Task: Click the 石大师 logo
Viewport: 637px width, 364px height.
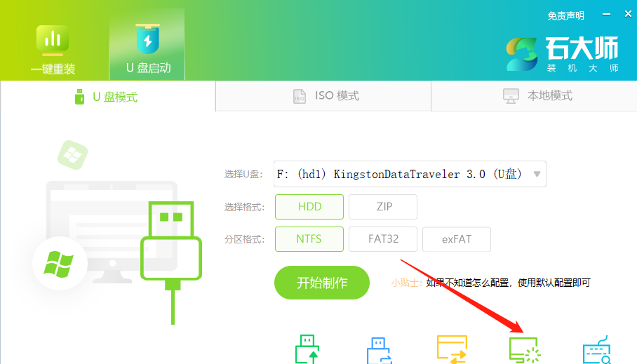Action: [562, 54]
